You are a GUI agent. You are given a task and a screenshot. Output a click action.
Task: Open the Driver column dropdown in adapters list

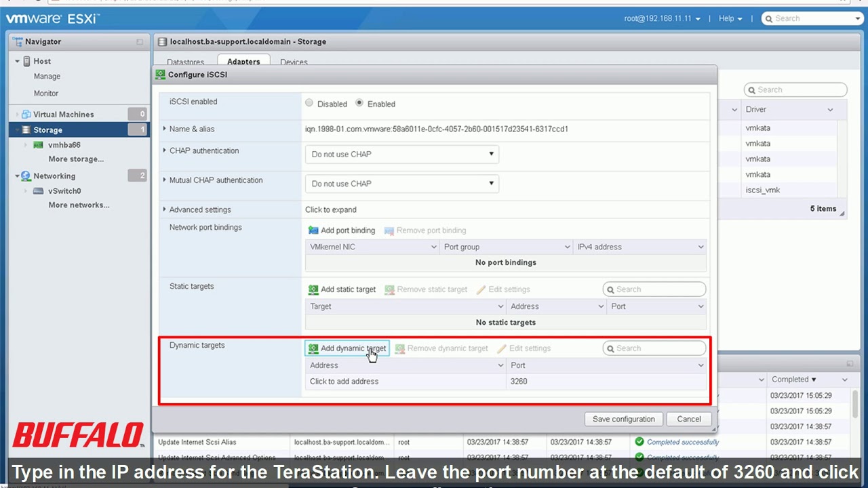pyautogui.click(x=830, y=110)
